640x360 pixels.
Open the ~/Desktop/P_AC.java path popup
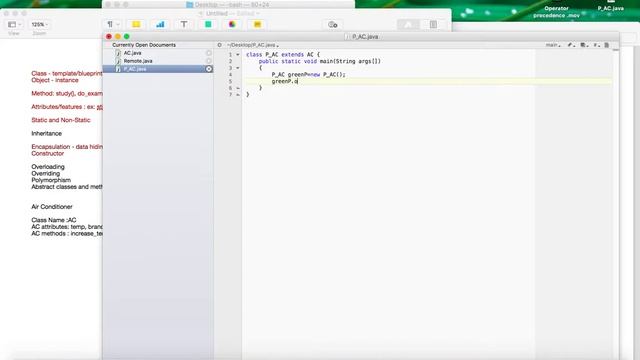click(x=253, y=45)
